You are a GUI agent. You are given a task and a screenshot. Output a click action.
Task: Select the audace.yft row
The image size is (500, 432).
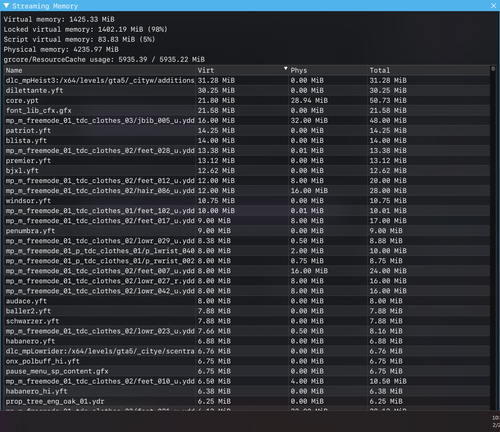click(x=247, y=301)
